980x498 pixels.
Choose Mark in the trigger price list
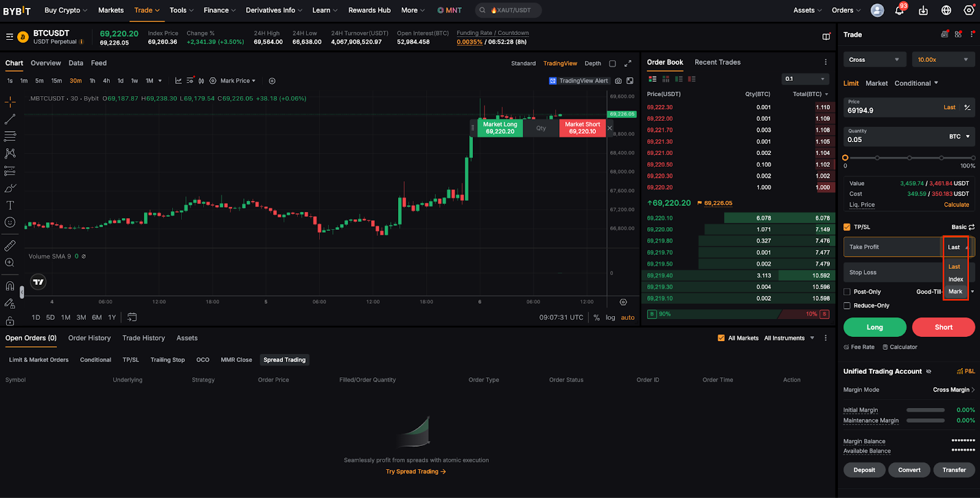(x=956, y=292)
